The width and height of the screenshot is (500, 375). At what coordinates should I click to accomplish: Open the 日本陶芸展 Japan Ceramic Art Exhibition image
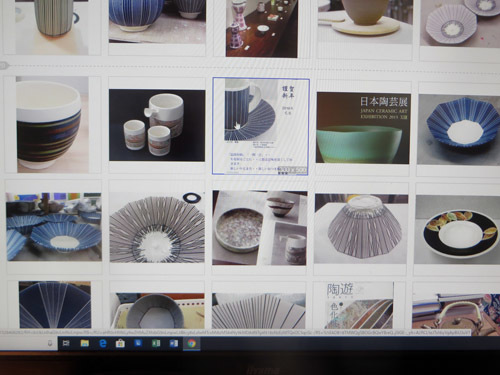pos(363,128)
